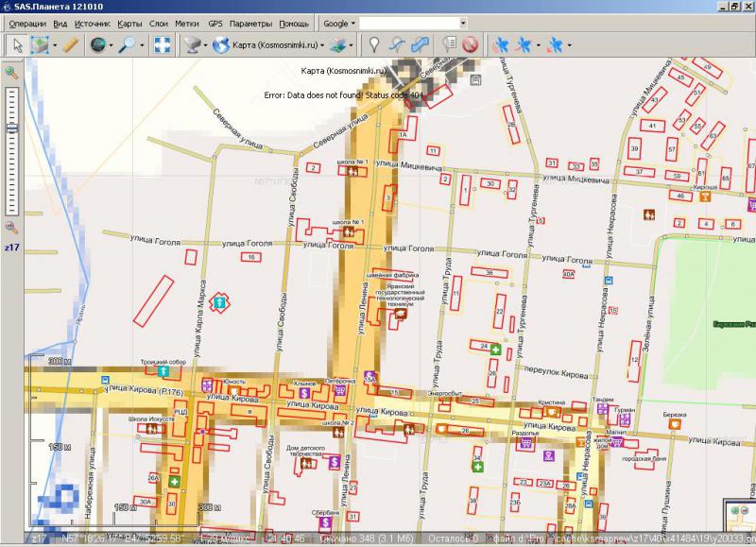Click the add path tool icon

tap(398, 44)
